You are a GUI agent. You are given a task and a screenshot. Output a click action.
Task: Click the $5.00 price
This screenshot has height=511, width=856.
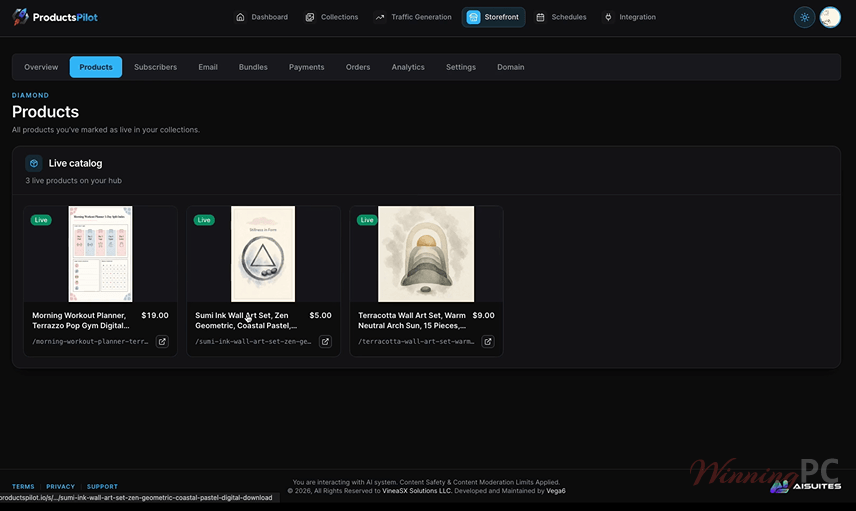320,316
